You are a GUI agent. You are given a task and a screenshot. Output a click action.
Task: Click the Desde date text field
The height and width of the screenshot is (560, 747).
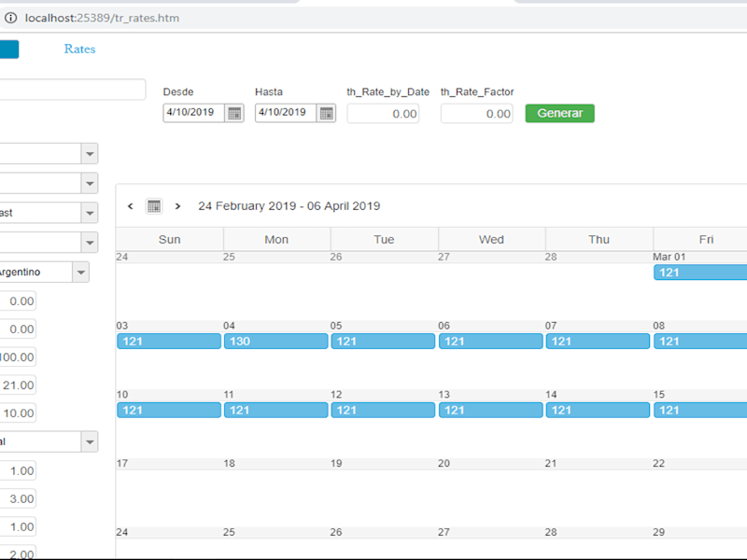point(194,113)
